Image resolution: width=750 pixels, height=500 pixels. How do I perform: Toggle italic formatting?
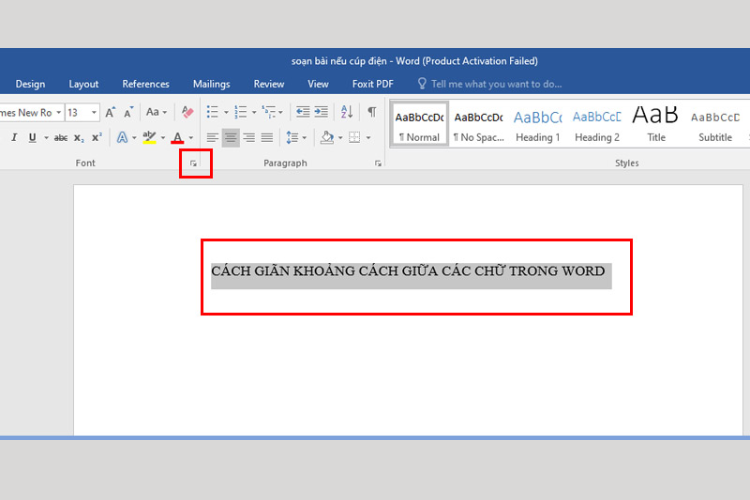(x=14, y=138)
